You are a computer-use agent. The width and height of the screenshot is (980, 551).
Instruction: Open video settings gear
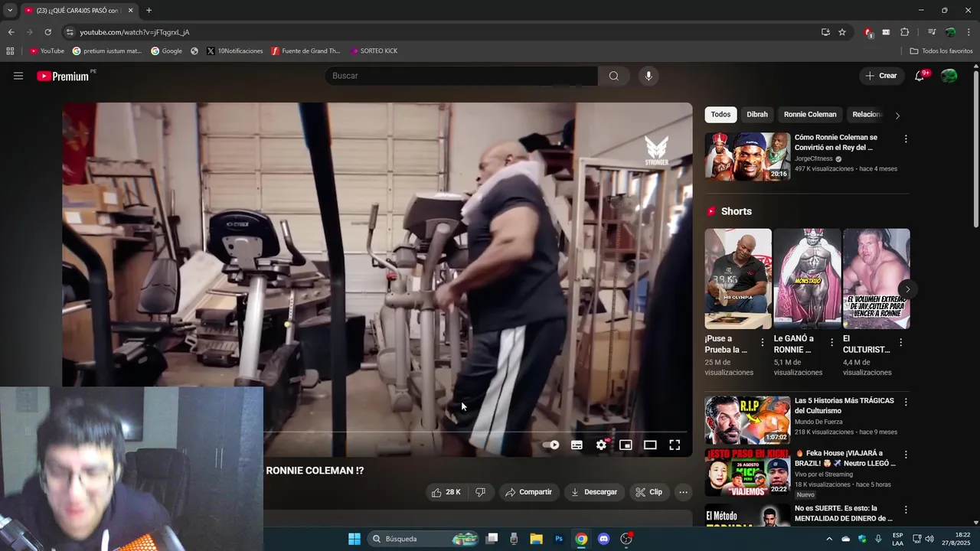602,445
